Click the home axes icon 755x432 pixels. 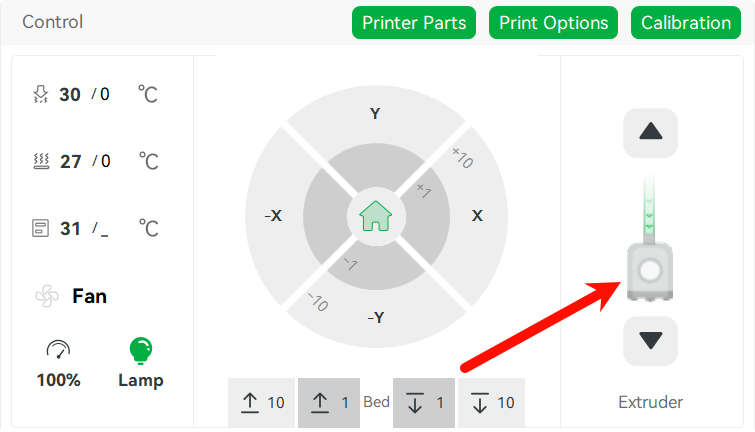point(376,216)
